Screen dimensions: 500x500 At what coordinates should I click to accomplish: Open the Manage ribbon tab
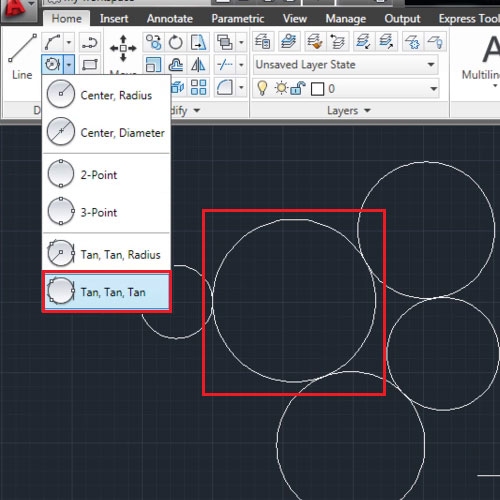tap(346, 19)
